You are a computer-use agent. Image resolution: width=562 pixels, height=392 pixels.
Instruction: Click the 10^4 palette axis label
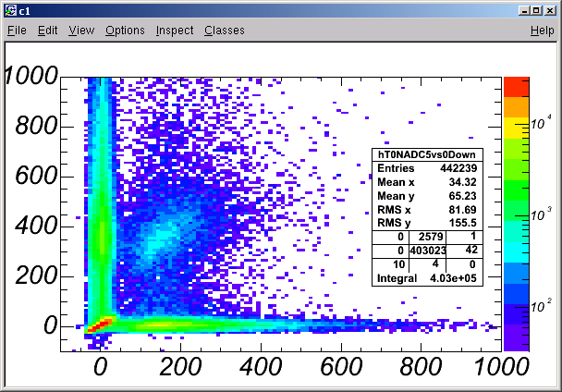tap(541, 123)
